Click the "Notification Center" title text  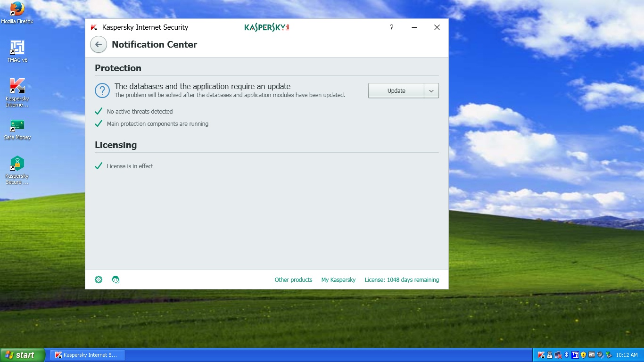[154, 45]
